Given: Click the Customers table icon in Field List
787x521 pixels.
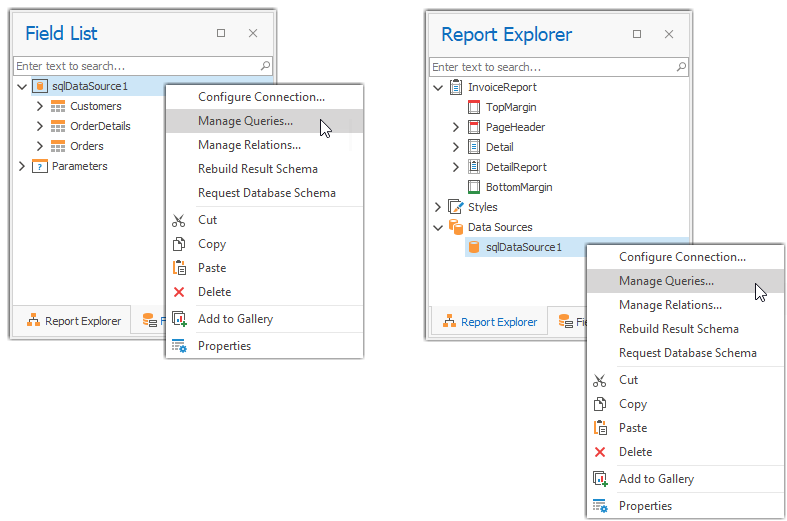Looking at the screenshot, I should point(58,106).
